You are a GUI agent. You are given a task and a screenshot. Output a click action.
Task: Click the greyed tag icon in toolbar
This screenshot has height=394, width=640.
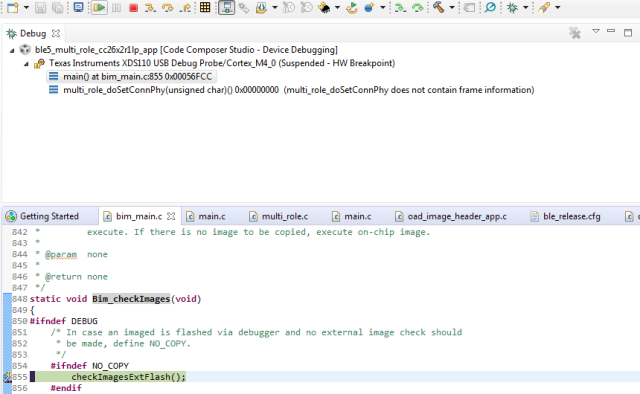pyautogui.click(x=469, y=7)
